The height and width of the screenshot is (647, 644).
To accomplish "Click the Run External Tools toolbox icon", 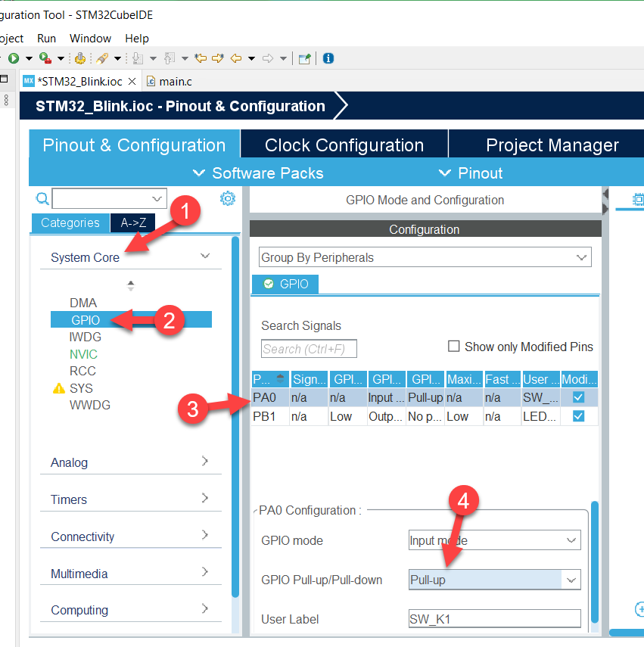I will tap(45, 58).
